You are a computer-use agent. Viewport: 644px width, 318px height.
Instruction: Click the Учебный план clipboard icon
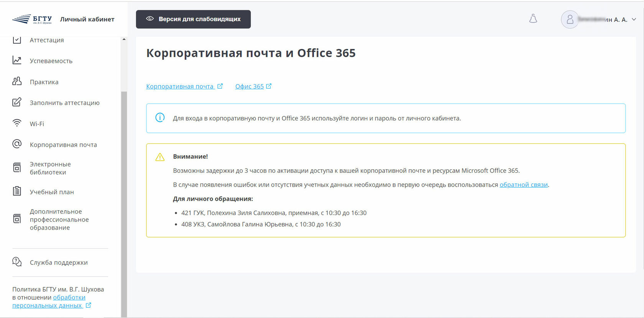tap(17, 191)
